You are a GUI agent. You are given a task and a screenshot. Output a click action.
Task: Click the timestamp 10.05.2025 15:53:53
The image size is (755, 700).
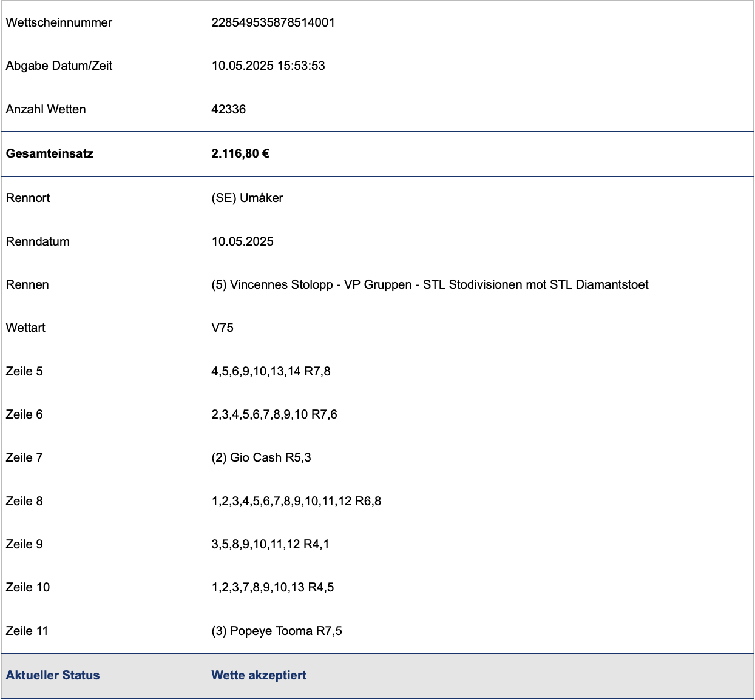(268, 66)
